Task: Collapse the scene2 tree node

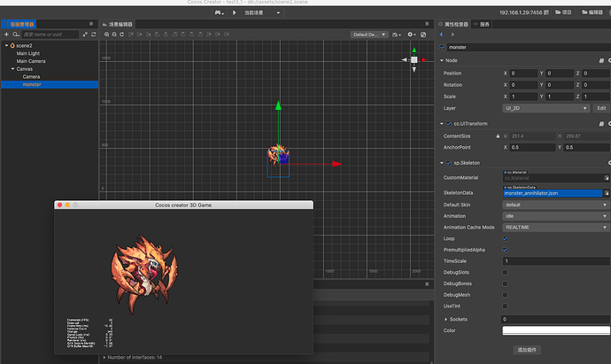Action: tap(6, 45)
